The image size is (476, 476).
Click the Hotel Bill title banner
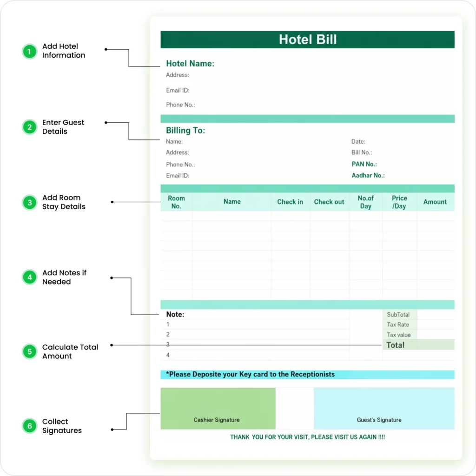(x=307, y=40)
